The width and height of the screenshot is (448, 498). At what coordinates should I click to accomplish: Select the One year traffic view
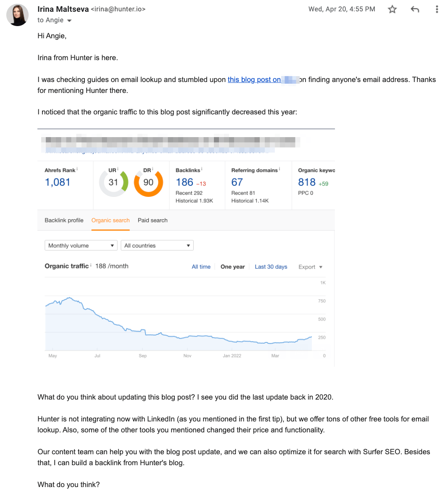pos(232,267)
